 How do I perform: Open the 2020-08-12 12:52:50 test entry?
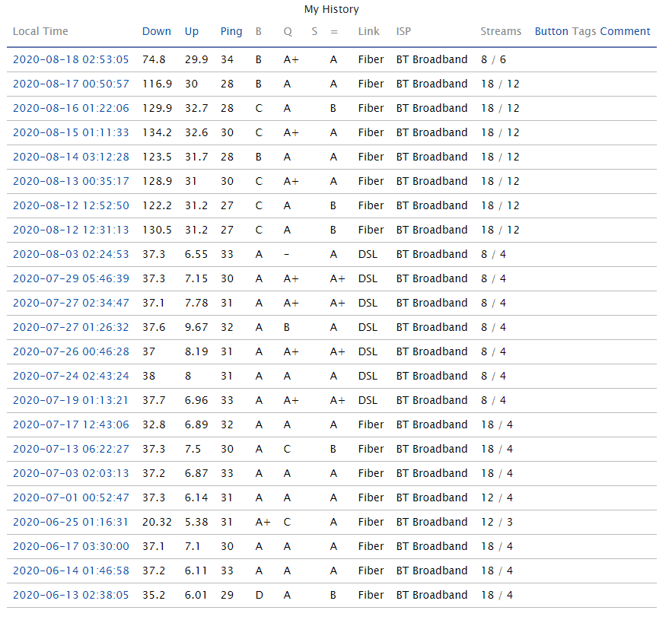pyautogui.click(x=71, y=205)
